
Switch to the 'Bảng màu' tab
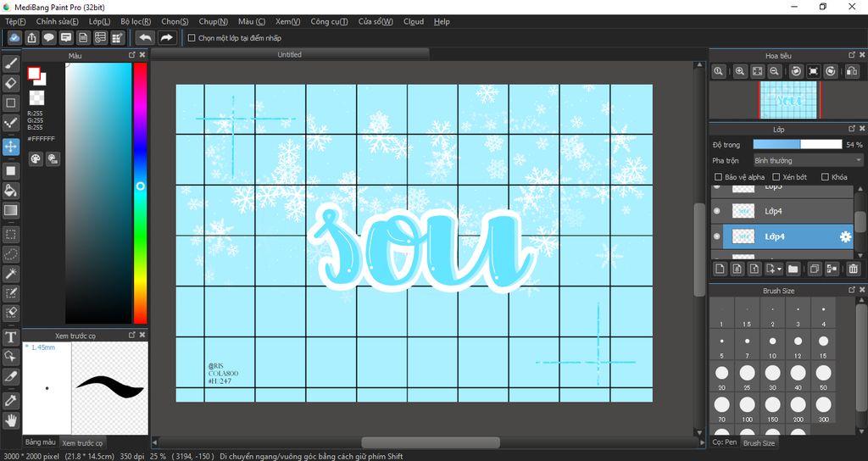point(41,442)
